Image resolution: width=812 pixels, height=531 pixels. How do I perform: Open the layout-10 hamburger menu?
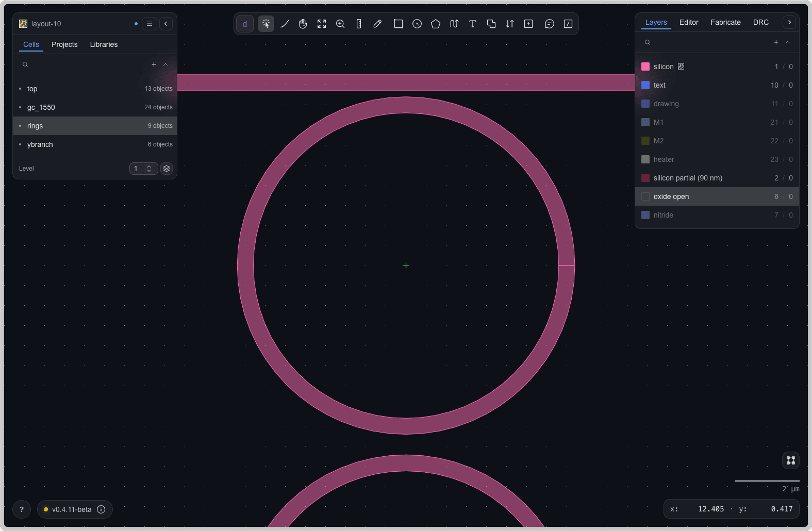(x=150, y=24)
